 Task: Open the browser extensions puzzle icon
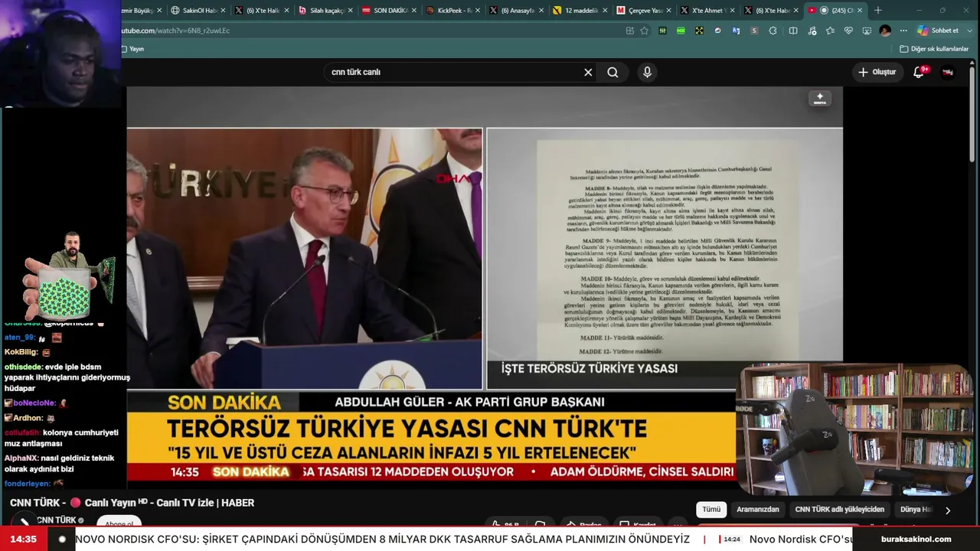click(x=773, y=31)
